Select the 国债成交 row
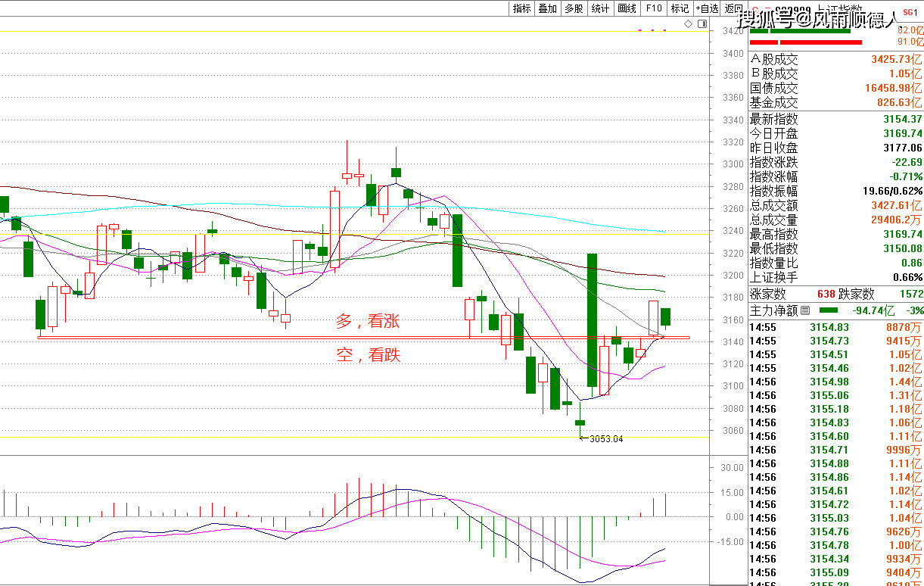924x586 pixels. pos(836,88)
